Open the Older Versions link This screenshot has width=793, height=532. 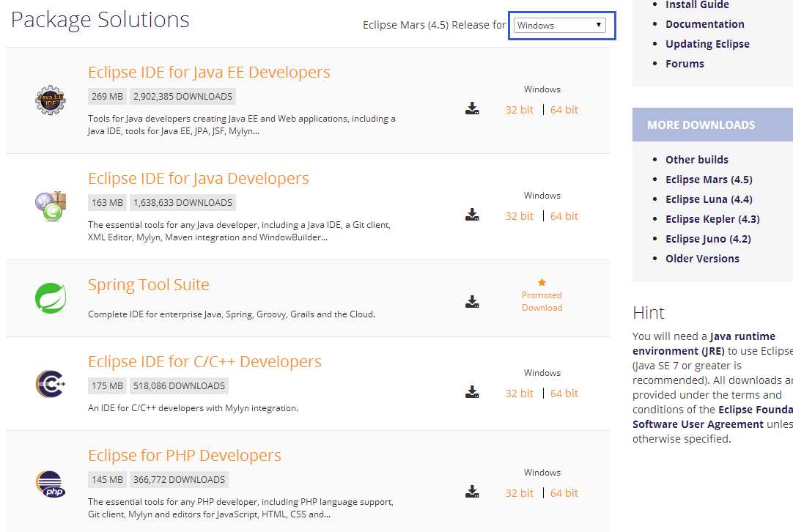click(702, 259)
